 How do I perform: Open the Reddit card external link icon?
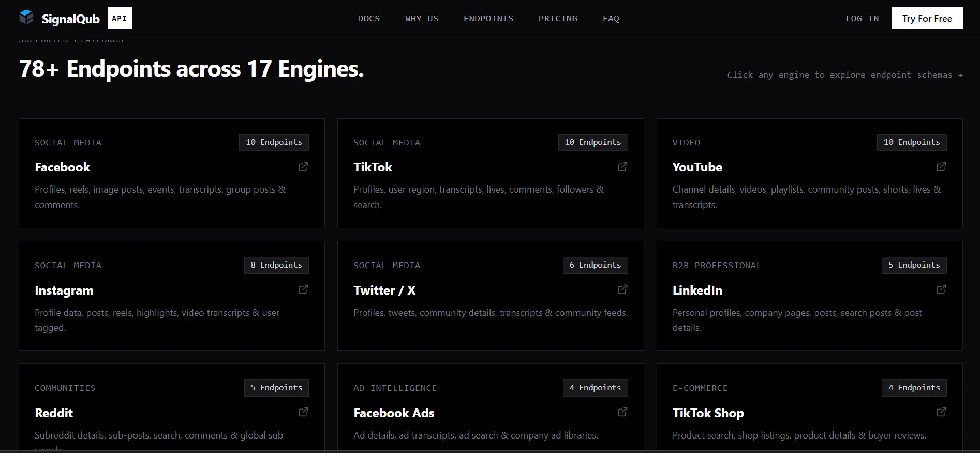pyautogui.click(x=304, y=412)
